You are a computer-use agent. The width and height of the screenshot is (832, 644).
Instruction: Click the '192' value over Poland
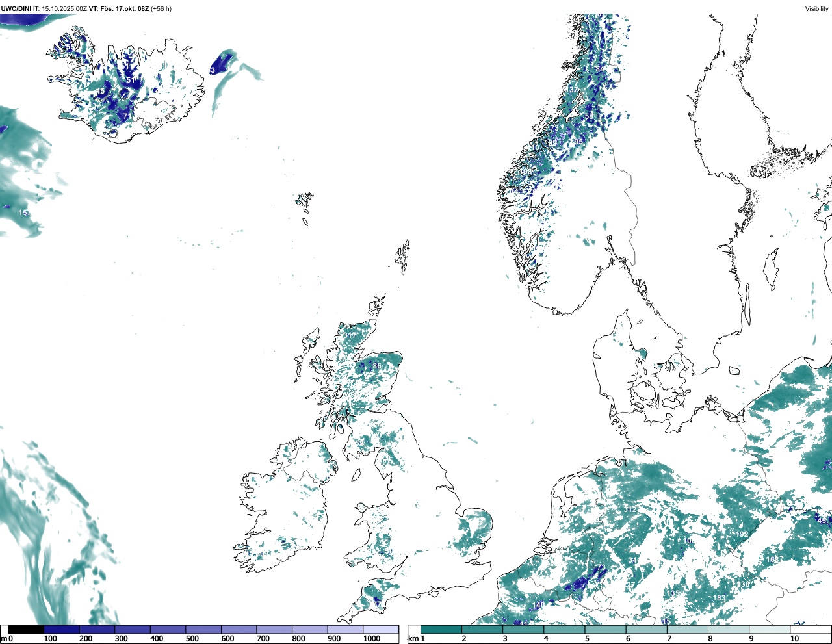[742, 535]
